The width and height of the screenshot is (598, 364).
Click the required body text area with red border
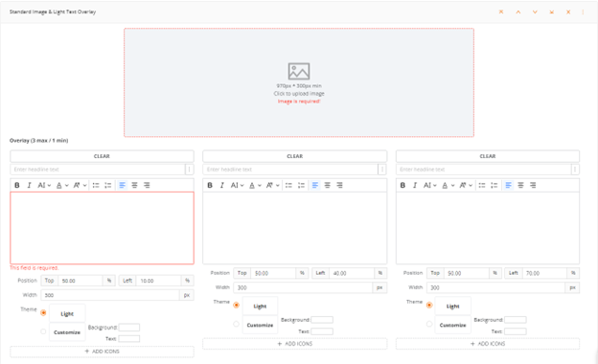coord(102,228)
